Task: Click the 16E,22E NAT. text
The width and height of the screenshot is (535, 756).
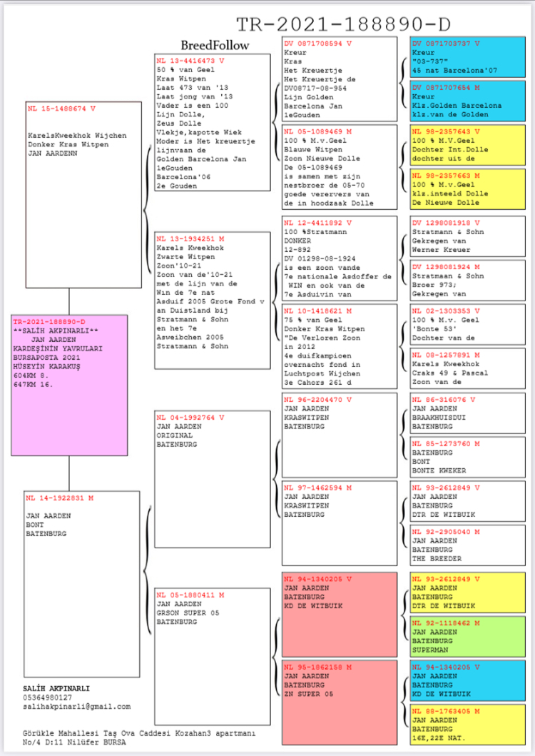Action: (x=439, y=738)
